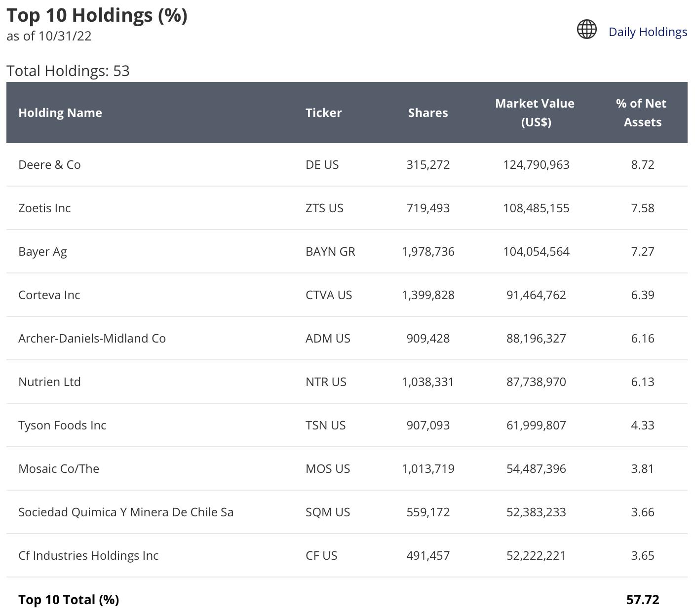Click SQM shares value 559,172

point(428,512)
